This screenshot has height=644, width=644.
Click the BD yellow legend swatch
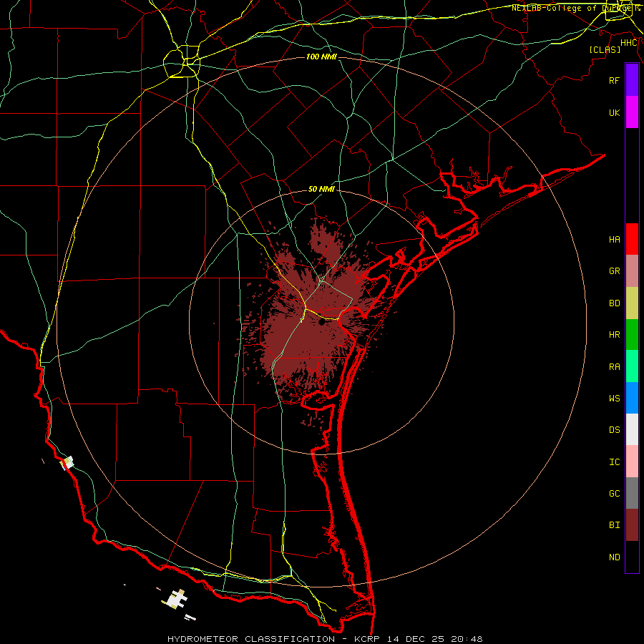pyautogui.click(x=632, y=303)
